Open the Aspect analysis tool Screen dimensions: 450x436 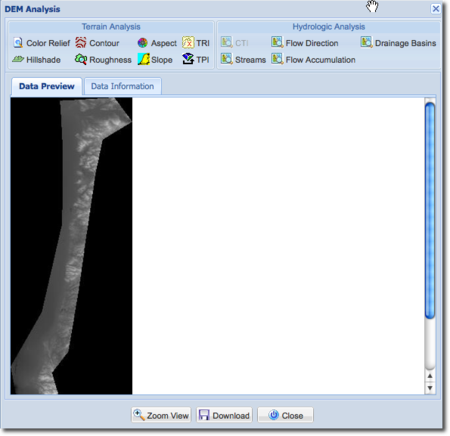[157, 43]
